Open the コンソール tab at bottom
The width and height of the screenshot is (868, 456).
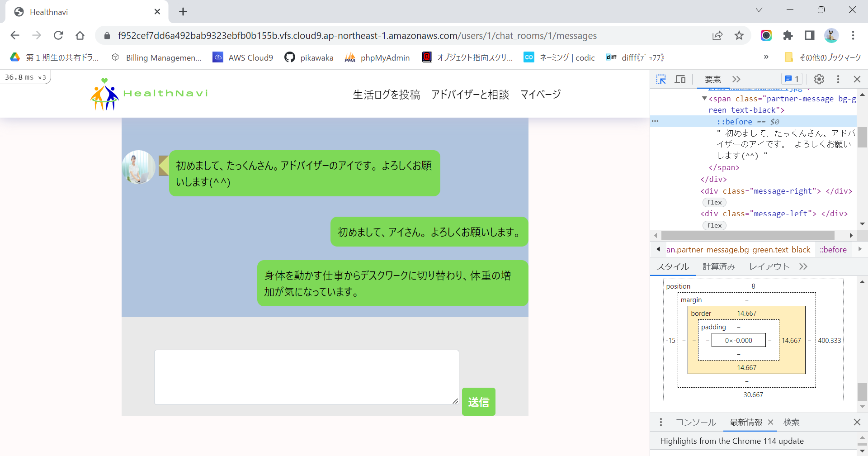click(696, 422)
